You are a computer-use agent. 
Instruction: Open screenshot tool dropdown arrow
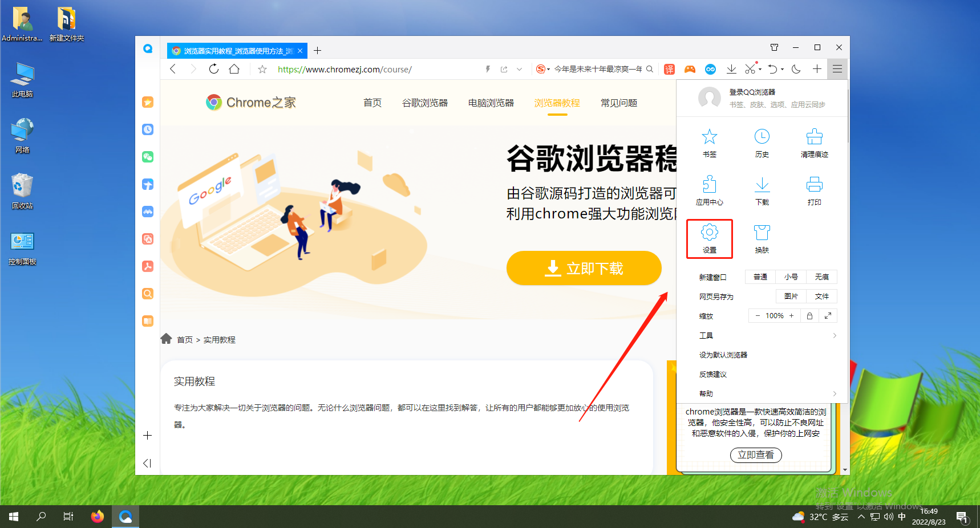[760, 70]
